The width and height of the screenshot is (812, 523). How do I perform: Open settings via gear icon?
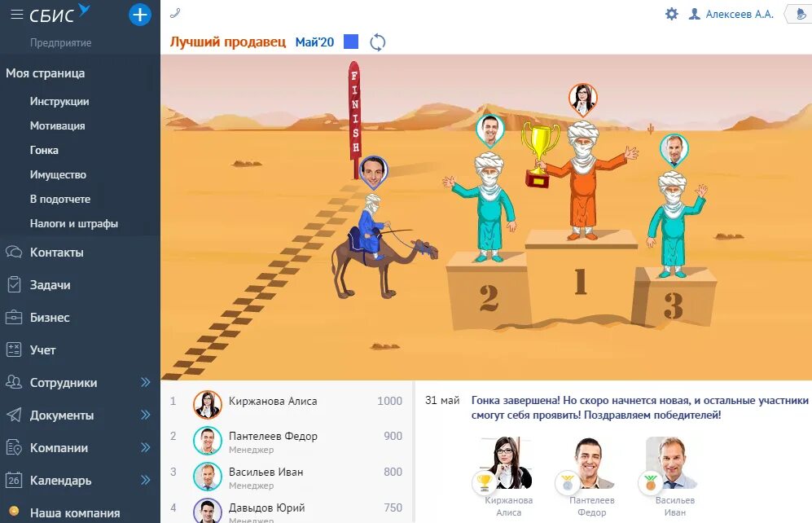[672, 14]
